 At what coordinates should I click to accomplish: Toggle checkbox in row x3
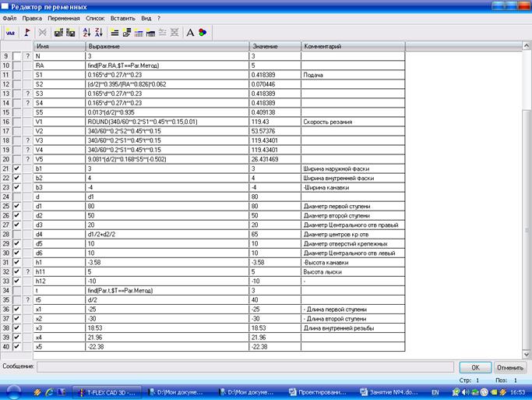(x=16, y=328)
